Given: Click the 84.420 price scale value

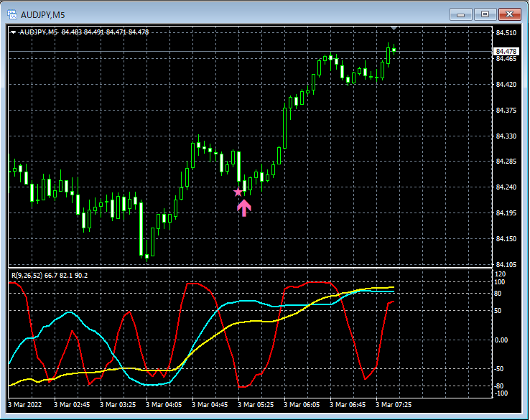Looking at the screenshot, I should point(506,85).
